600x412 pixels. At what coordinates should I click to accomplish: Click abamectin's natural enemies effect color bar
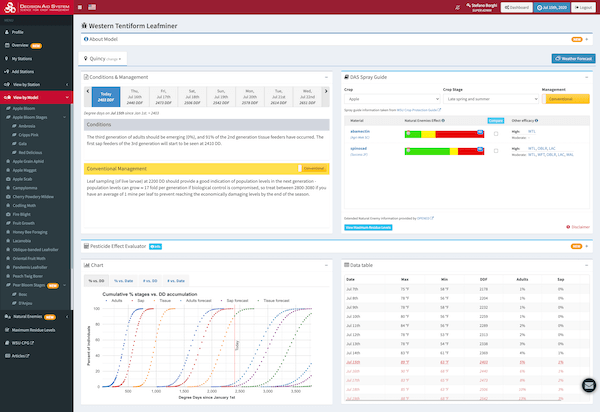click(x=444, y=132)
